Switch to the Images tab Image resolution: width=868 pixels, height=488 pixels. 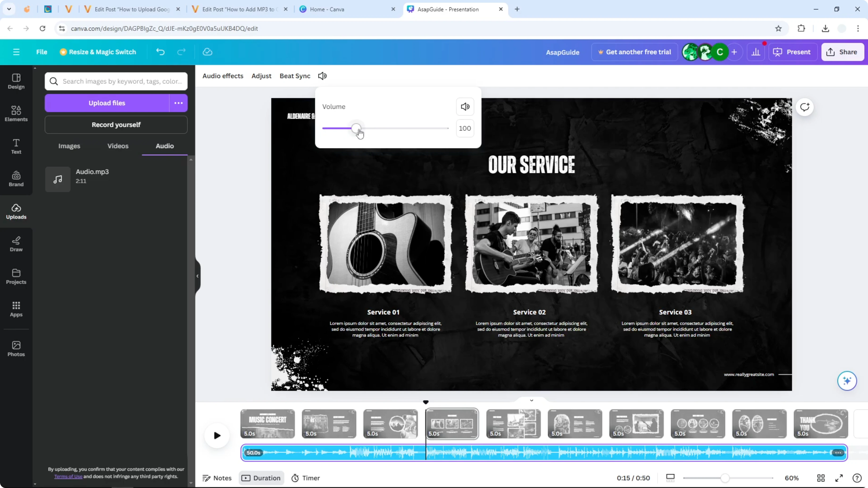[x=69, y=146]
